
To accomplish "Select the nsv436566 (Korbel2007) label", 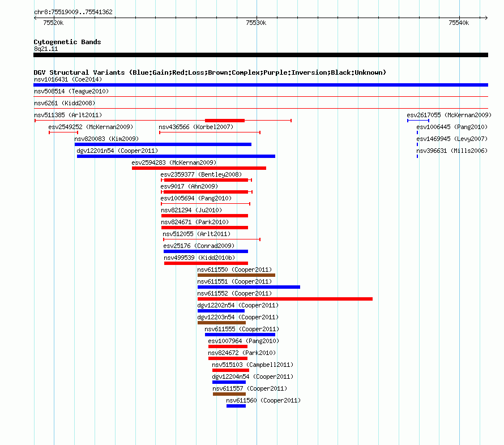I will pos(196,127).
